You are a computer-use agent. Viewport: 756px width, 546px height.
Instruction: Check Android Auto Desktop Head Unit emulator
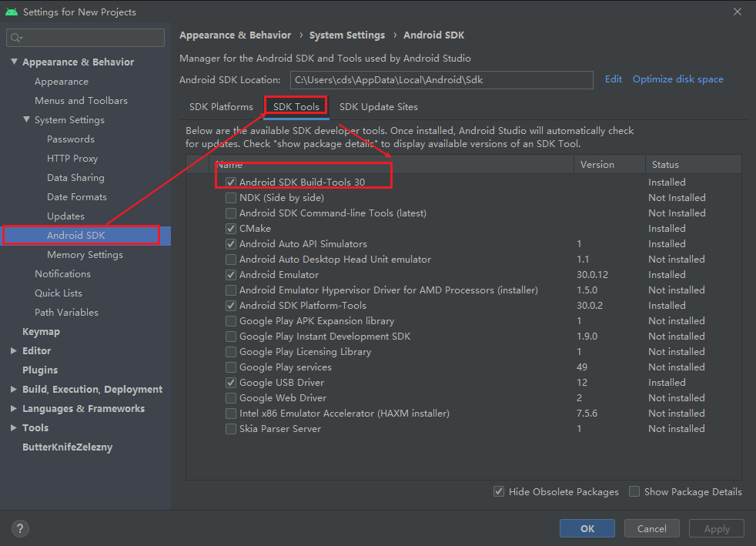coord(231,260)
